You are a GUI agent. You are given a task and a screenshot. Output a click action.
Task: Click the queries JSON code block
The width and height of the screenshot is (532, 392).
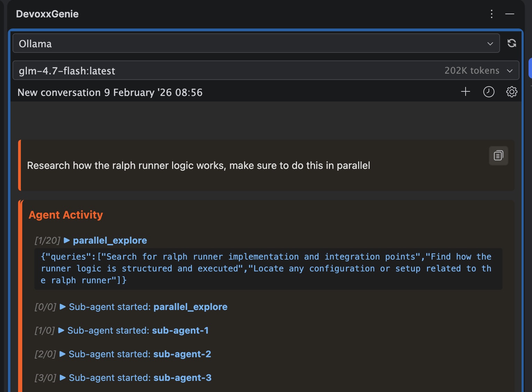click(268, 269)
